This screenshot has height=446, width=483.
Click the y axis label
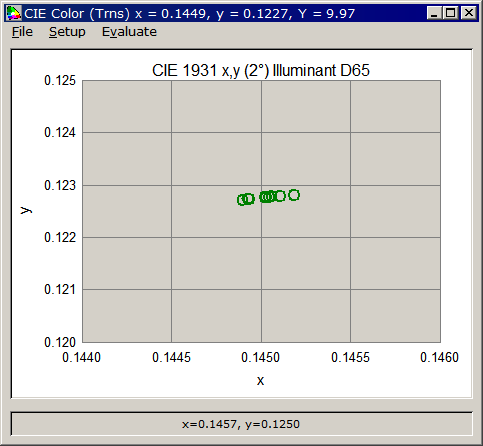tap(26, 210)
